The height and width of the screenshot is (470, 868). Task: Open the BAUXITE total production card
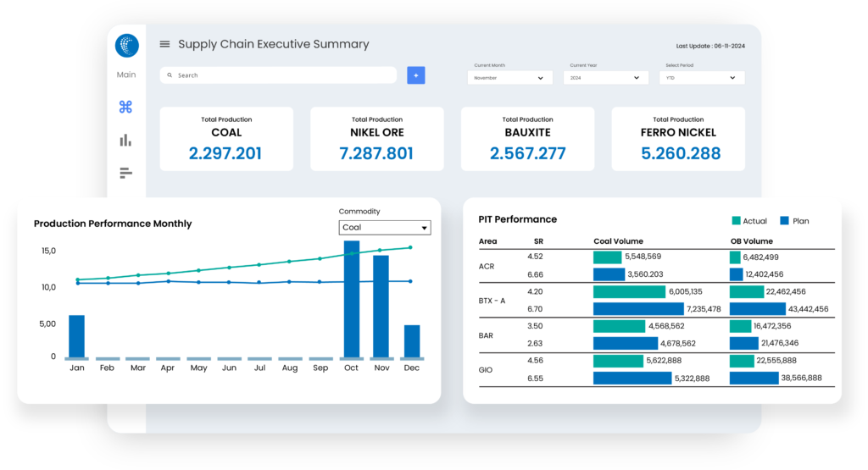pos(527,139)
